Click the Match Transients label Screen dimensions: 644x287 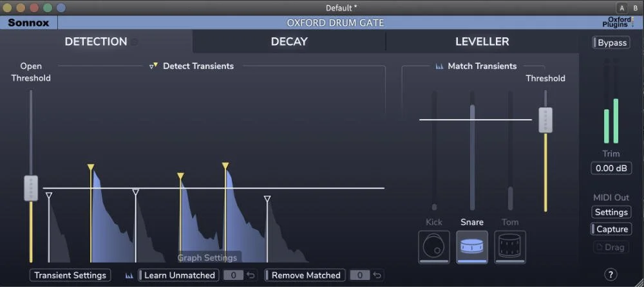pyautogui.click(x=482, y=66)
